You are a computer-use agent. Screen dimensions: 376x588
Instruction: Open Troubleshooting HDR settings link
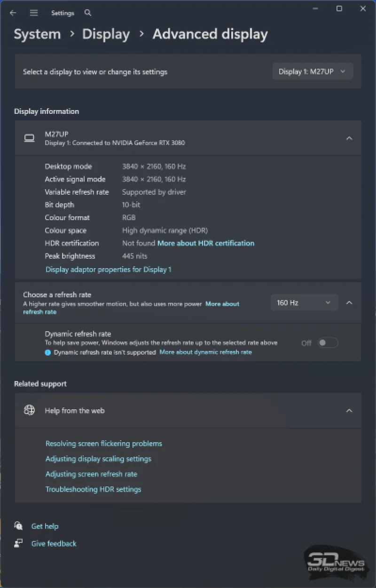click(93, 489)
